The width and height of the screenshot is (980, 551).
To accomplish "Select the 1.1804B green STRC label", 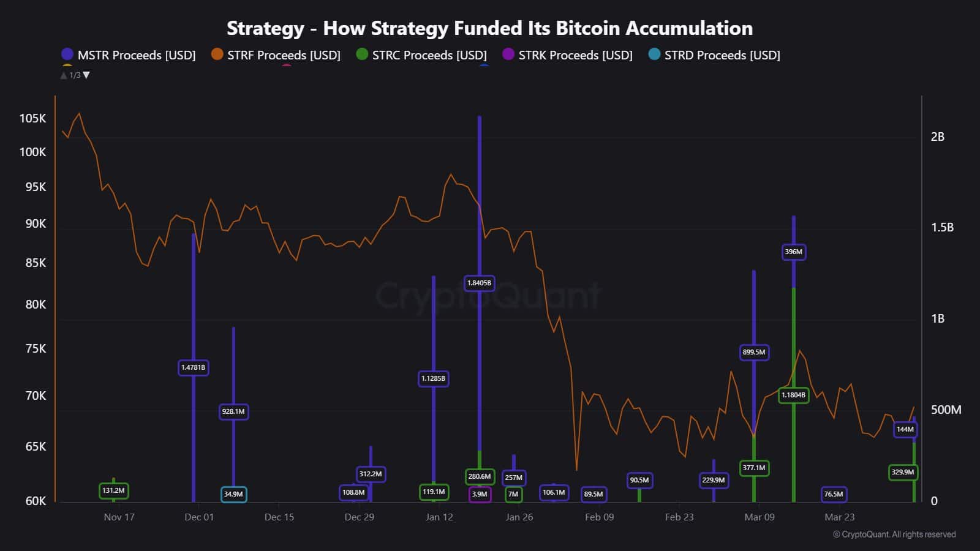I will [793, 395].
